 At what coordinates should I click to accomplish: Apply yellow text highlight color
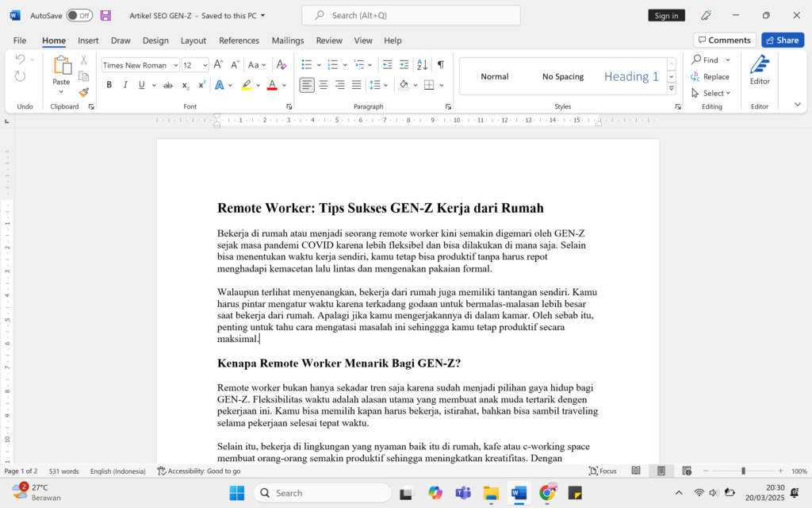[247, 85]
